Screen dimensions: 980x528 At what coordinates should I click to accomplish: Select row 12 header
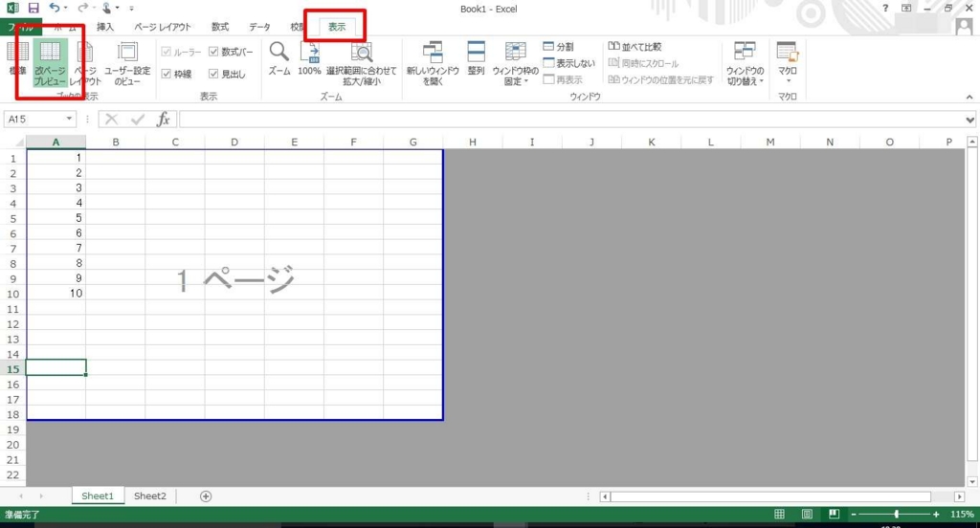click(12, 324)
